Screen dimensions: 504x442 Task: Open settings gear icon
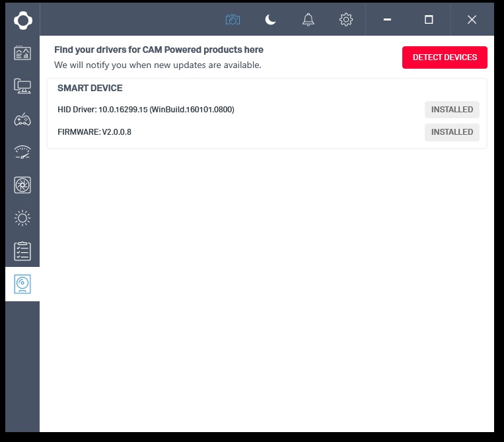(346, 20)
